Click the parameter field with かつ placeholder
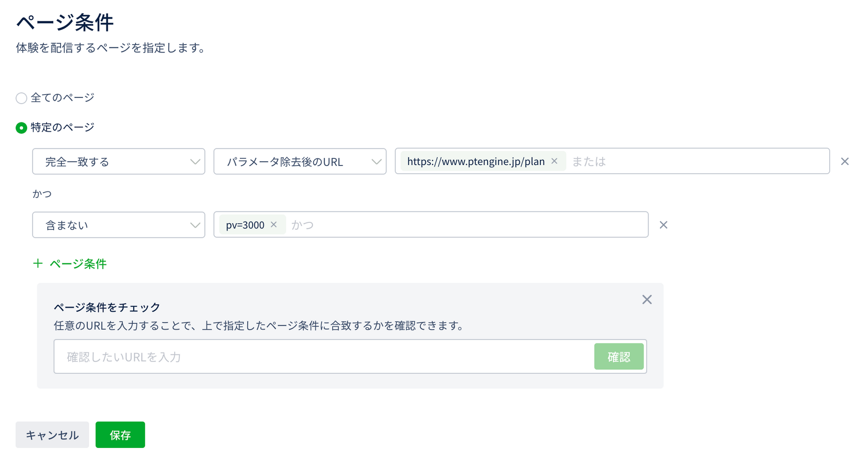Screen dimensions: 868x467 point(468,225)
